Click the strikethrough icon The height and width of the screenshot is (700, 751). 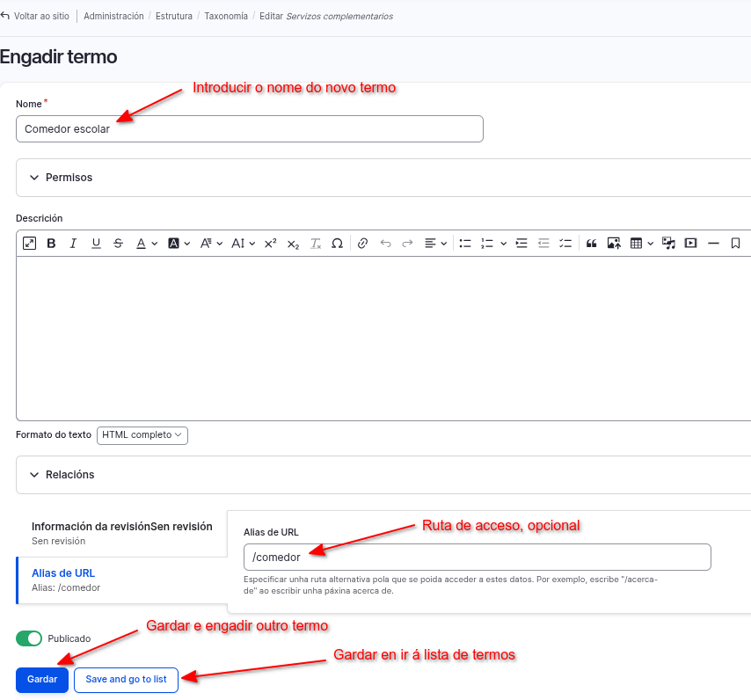(x=118, y=244)
